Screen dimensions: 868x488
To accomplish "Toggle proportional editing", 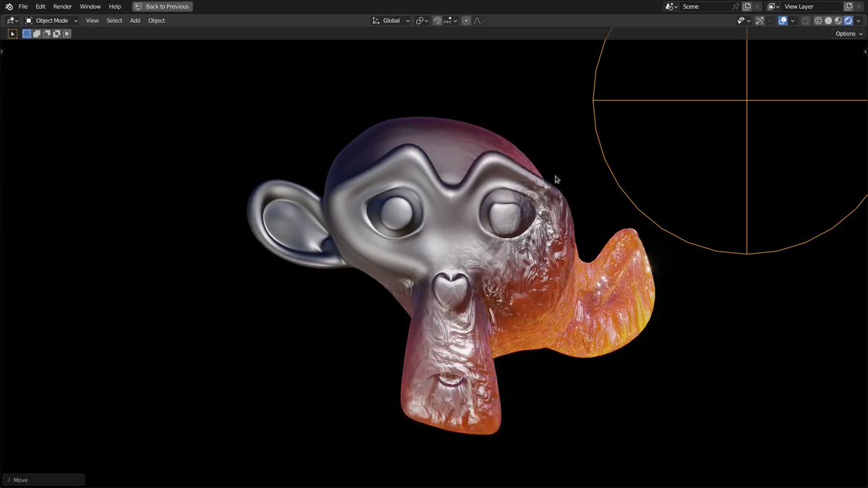I will pos(467,20).
